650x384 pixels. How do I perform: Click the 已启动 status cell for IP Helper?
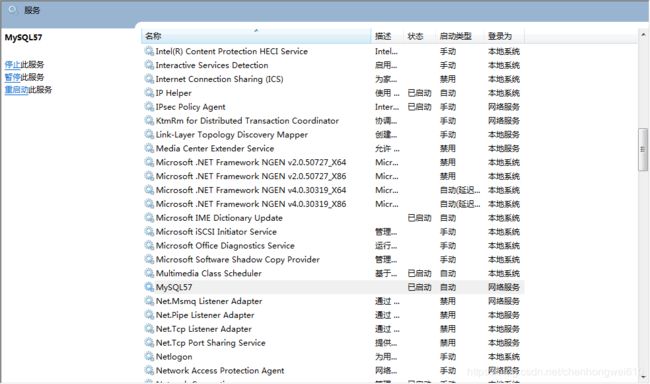click(x=419, y=93)
